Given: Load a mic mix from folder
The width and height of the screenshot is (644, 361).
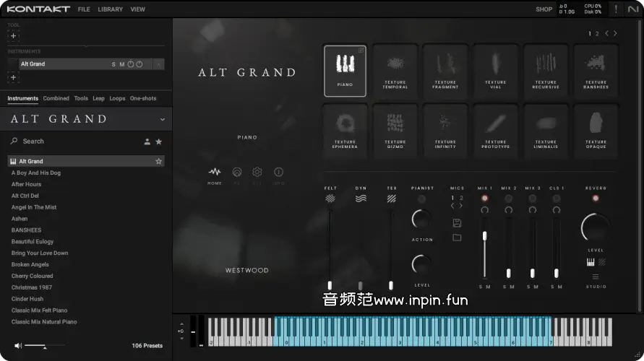Looking at the screenshot, I should click(457, 237).
